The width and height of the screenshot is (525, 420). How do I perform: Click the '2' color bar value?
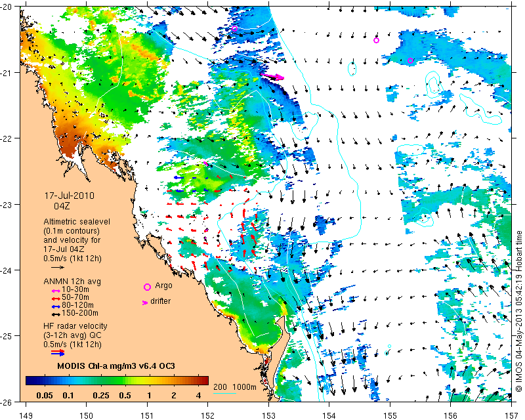[174, 396]
